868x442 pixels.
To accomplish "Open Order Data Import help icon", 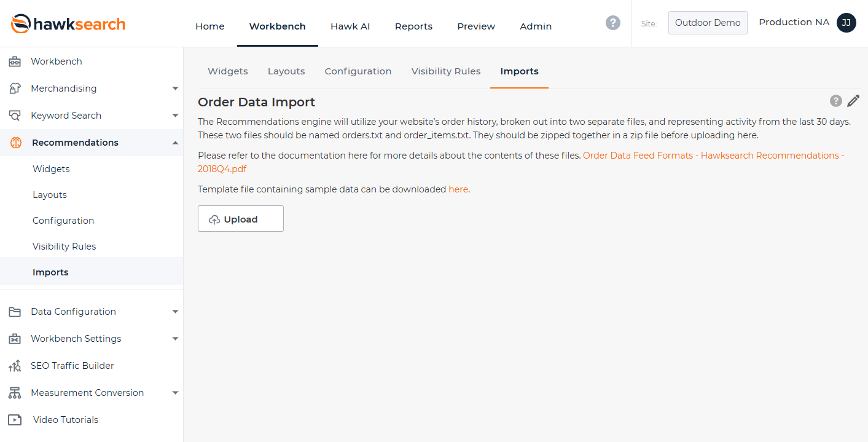I will [x=835, y=101].
